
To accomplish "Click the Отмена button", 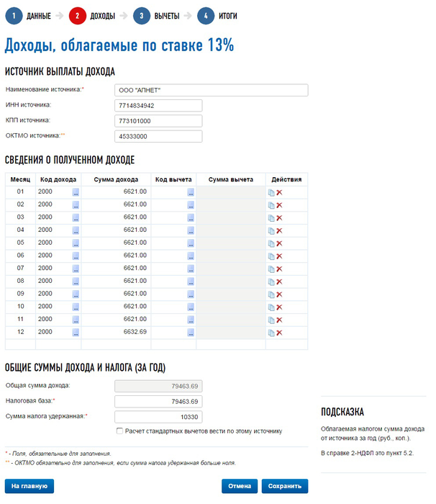I will tap(240, 486).
